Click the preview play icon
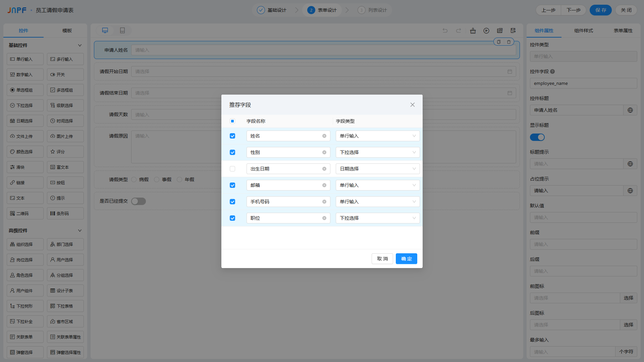This screenshot has width=644, height=362. 486,31
